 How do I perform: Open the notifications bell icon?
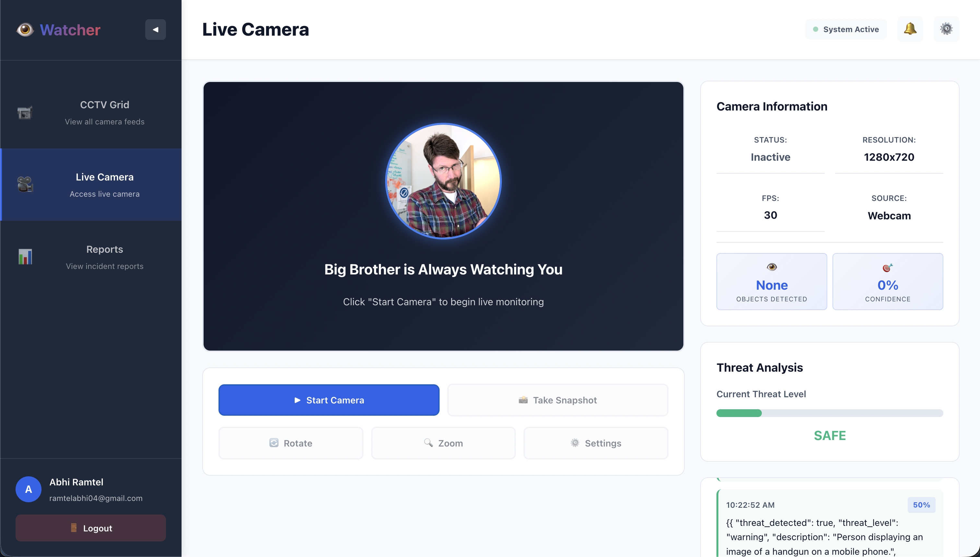(x=910, y=29)
